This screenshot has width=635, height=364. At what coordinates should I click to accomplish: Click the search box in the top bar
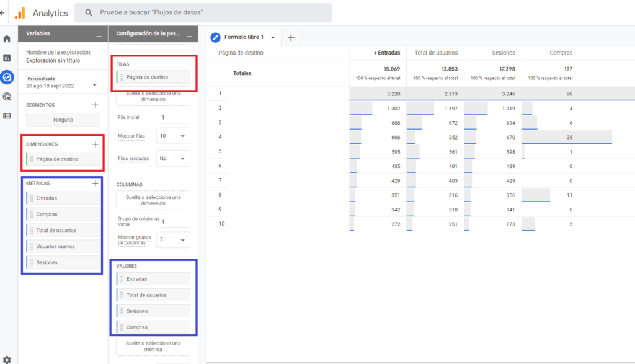point(203,12)
